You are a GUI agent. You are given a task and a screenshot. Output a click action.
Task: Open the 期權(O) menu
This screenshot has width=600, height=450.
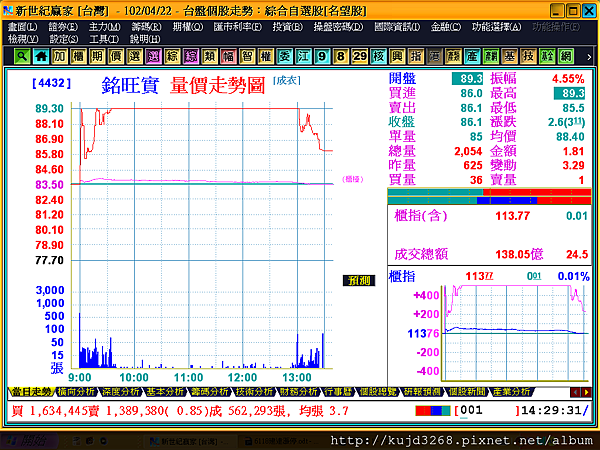click(x=188, y=27)
